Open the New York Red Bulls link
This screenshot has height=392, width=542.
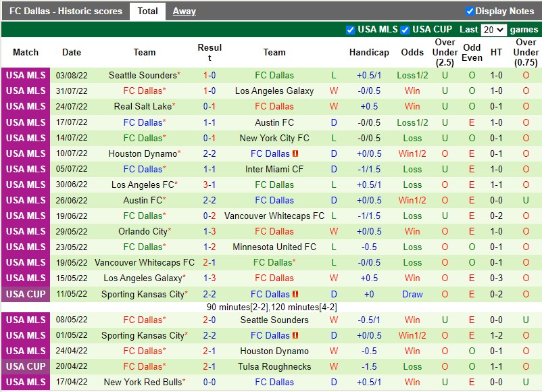[x=144, y=382]
